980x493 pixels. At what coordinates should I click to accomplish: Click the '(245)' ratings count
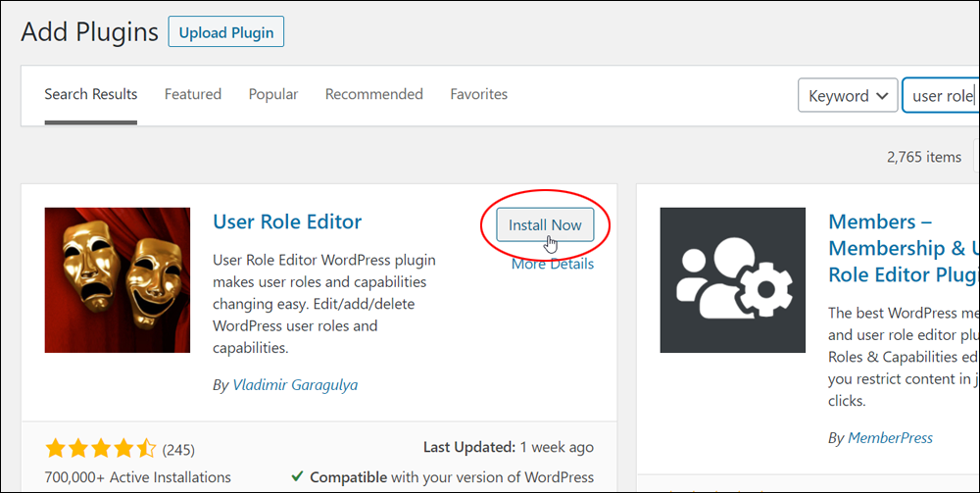pos(178,450)
